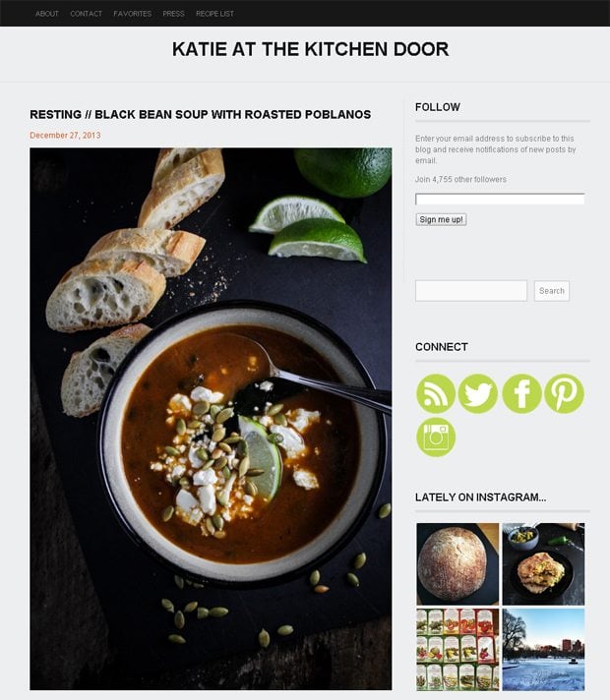Open the green Instagram camera icon
The height and width of the screenshot is (700, 610).
(436, 437)
